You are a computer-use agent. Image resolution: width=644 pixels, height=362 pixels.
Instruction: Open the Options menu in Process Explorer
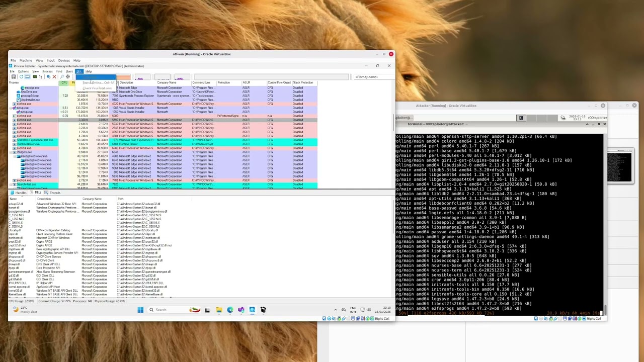pyautogui.click(x=23, y=71)
